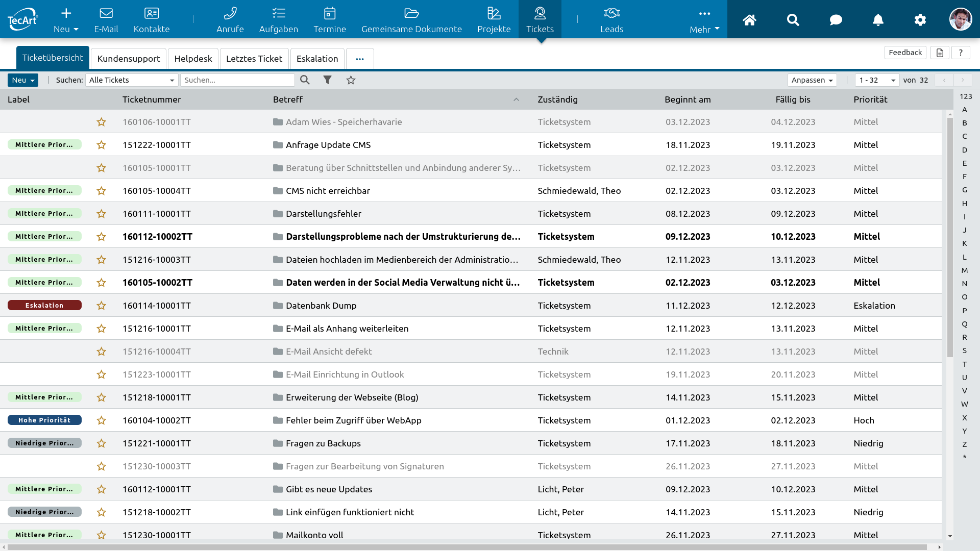Switch to the Eskalation tab
The image size is (980, 551).
317,59
